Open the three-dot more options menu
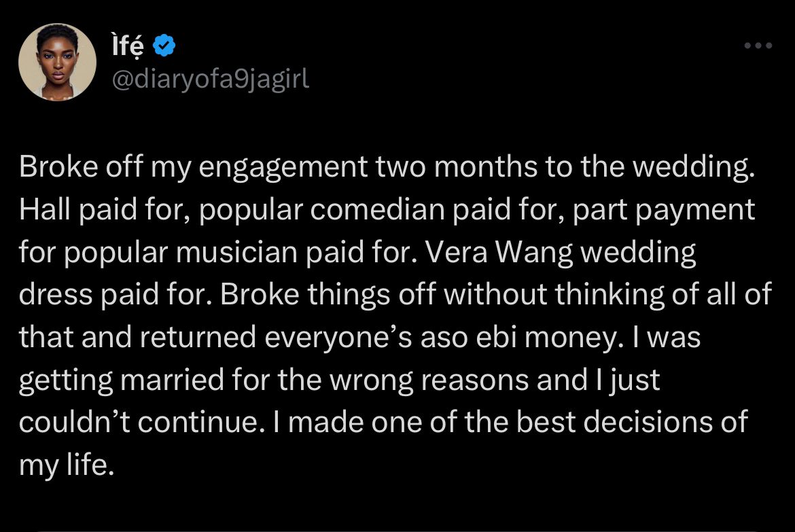This screenshot has width=795, height=532. click(x=758, y=46)
